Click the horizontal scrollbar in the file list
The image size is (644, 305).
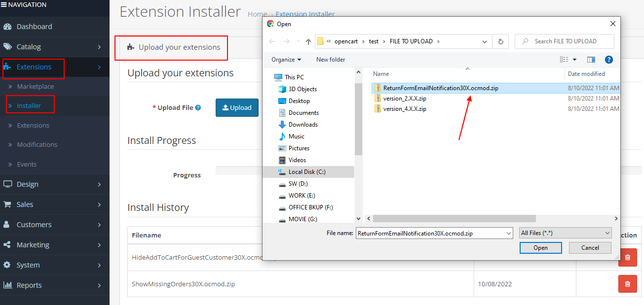454,218
